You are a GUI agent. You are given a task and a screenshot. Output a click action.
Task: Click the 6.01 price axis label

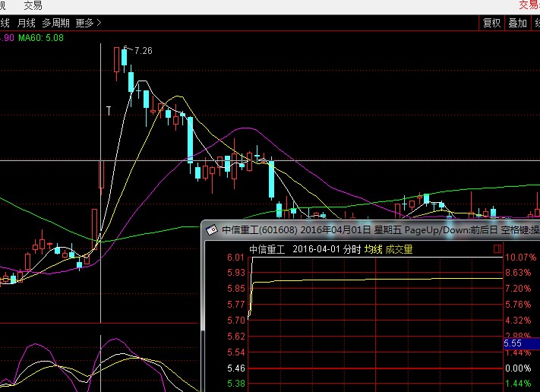click(x=235, y=258)
